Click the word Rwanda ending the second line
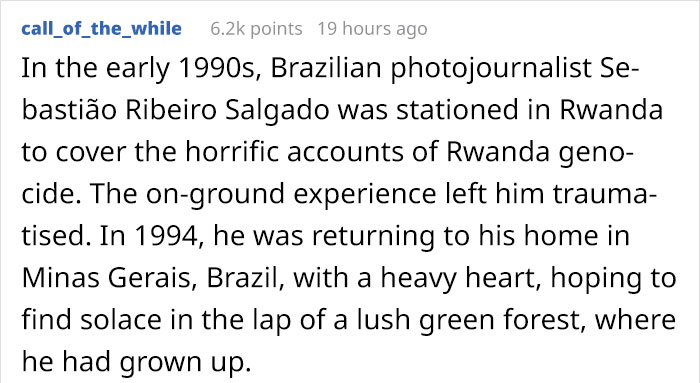700x383 pixels. (x=611, y=110)
